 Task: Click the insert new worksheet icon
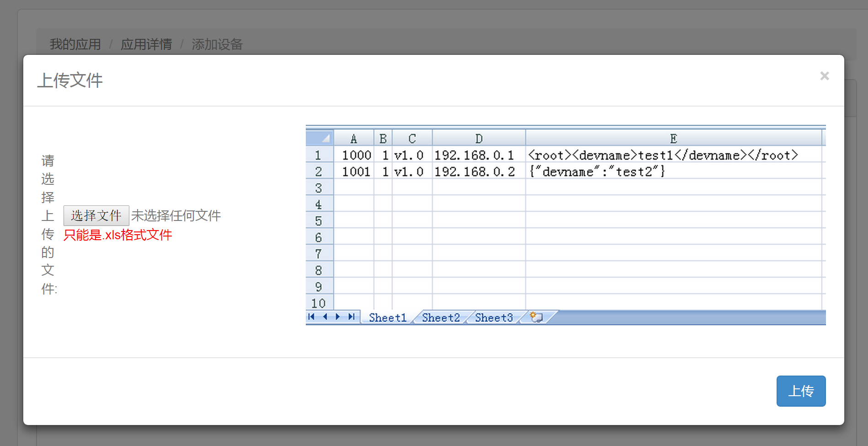coord(536,317)
